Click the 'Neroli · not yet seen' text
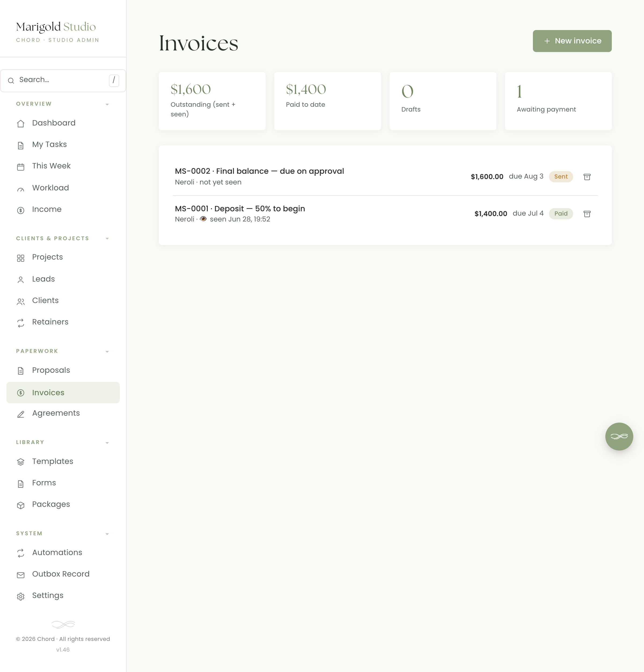Image resolution: width=644 pixels, height=672 pixels. pos(208,182)
